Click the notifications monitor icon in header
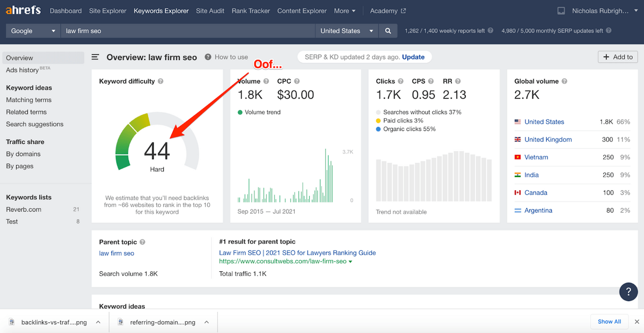This screenshot has width=644, height=333. coord(561,11)
